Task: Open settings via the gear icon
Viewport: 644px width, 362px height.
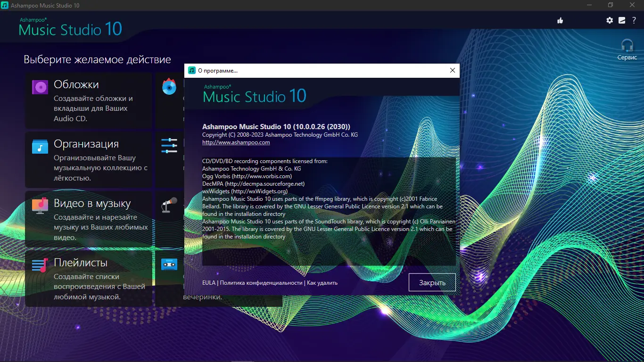Action: (x=610, y=20)
